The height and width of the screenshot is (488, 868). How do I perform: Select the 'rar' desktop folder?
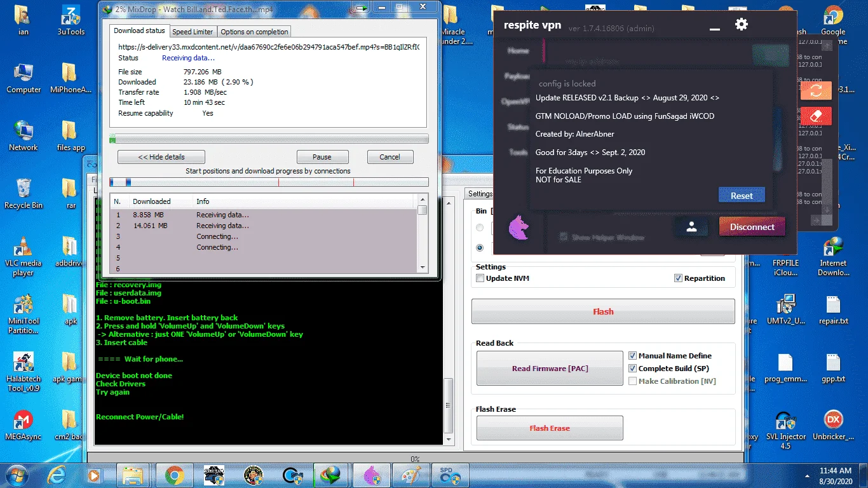[x=71, y=194]
